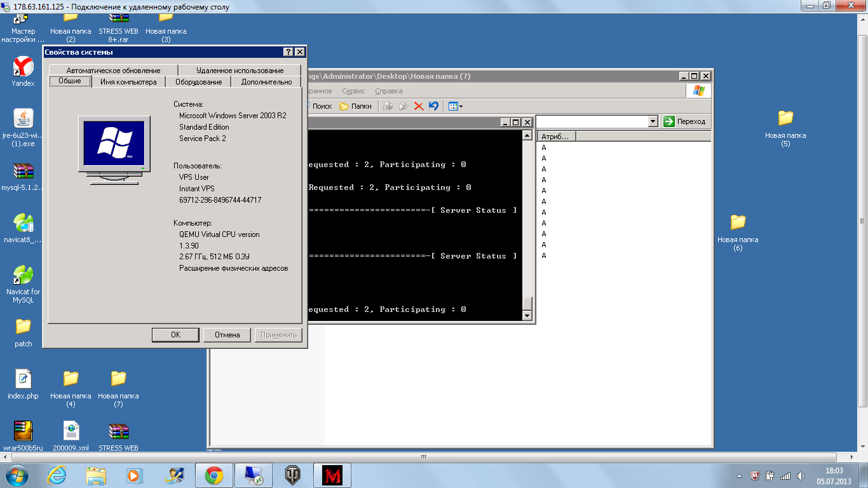Click the red Delete icon in Explorer toolbar
Screen dimensions: 868x488
(419, 106)
